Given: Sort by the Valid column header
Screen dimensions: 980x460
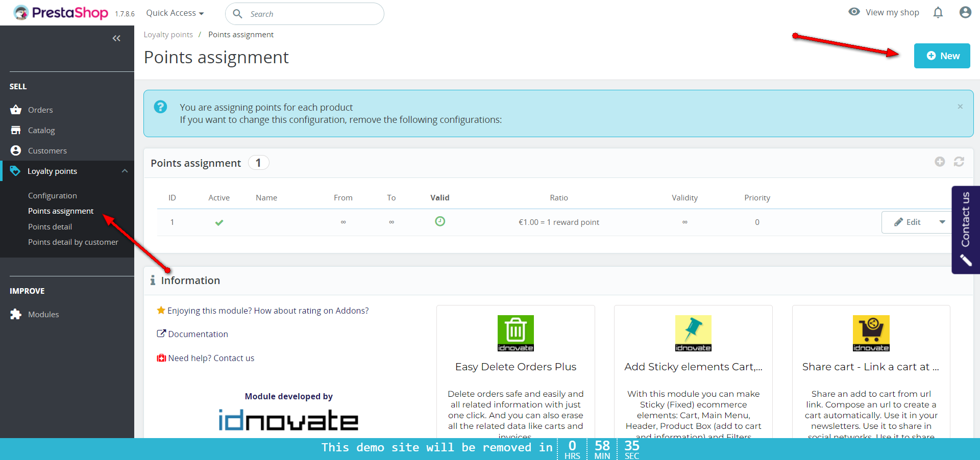Looking at the screenshot, I should click(440, 197).
